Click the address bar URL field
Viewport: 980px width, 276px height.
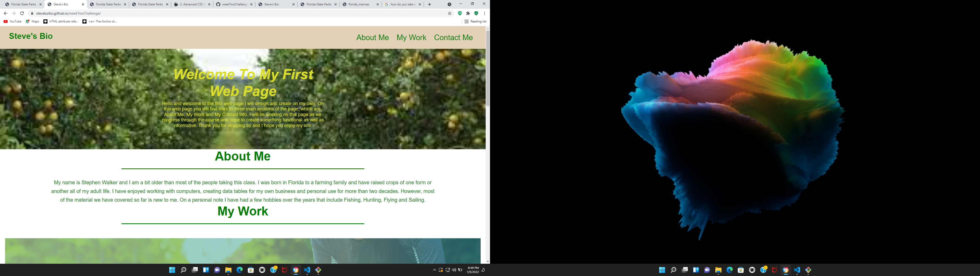click(x=240, y=13)
